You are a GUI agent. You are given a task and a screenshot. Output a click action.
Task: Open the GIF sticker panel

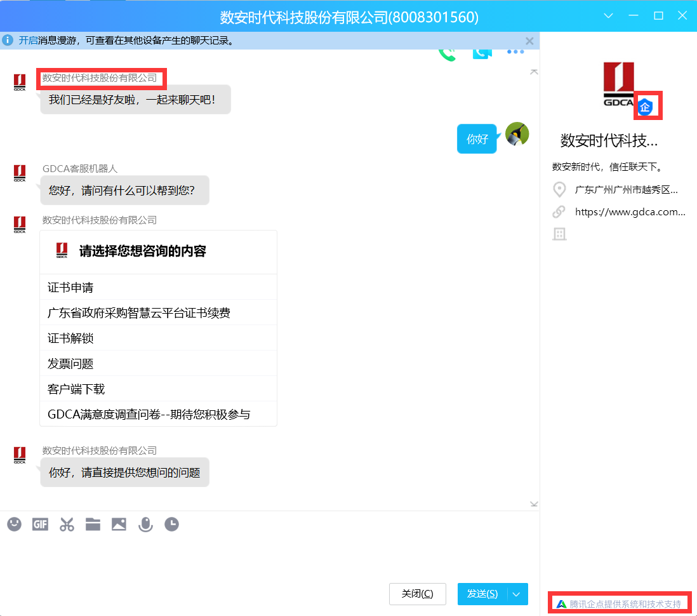pos(40,525)
